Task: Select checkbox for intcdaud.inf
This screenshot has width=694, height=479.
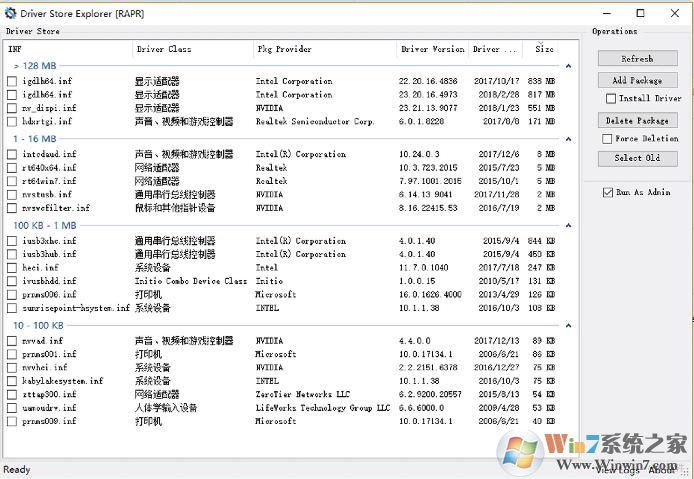Action: click(12, 155)
